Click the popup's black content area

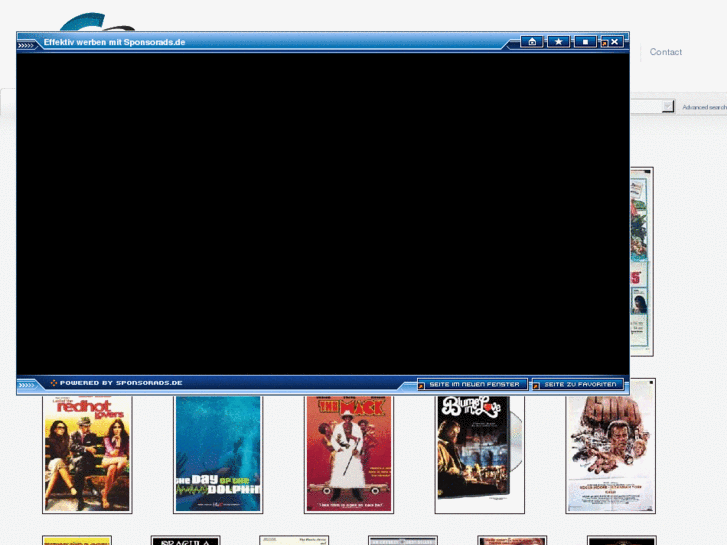click(323, 214)
